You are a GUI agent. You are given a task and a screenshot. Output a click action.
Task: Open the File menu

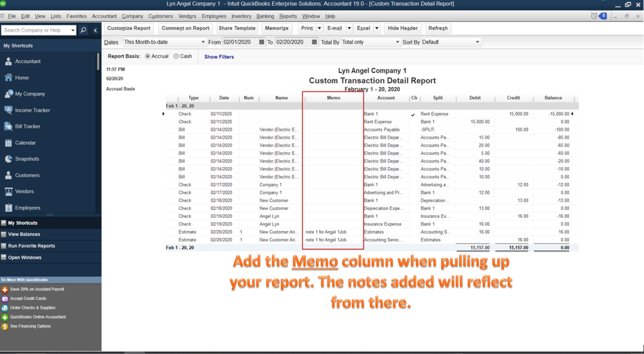[x=12, y=16]
